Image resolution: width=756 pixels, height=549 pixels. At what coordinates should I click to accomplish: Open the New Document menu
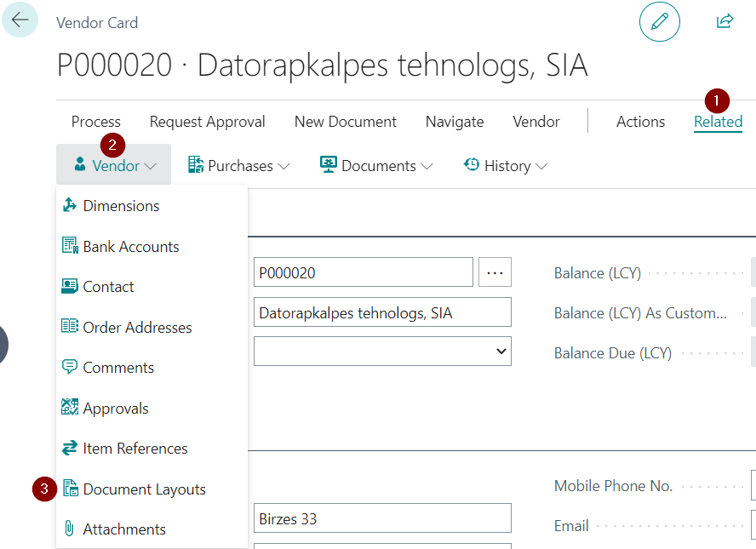[345, 122]
